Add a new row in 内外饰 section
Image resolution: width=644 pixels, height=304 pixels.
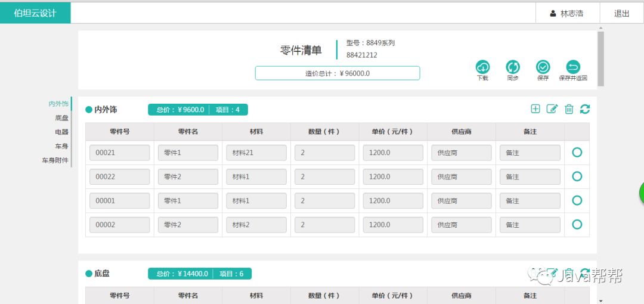click(535, 108)
